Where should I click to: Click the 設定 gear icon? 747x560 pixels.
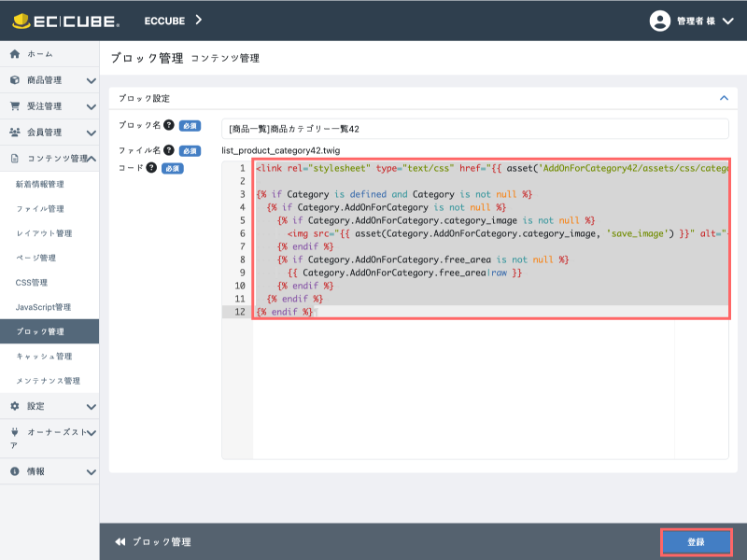point(15,406)
